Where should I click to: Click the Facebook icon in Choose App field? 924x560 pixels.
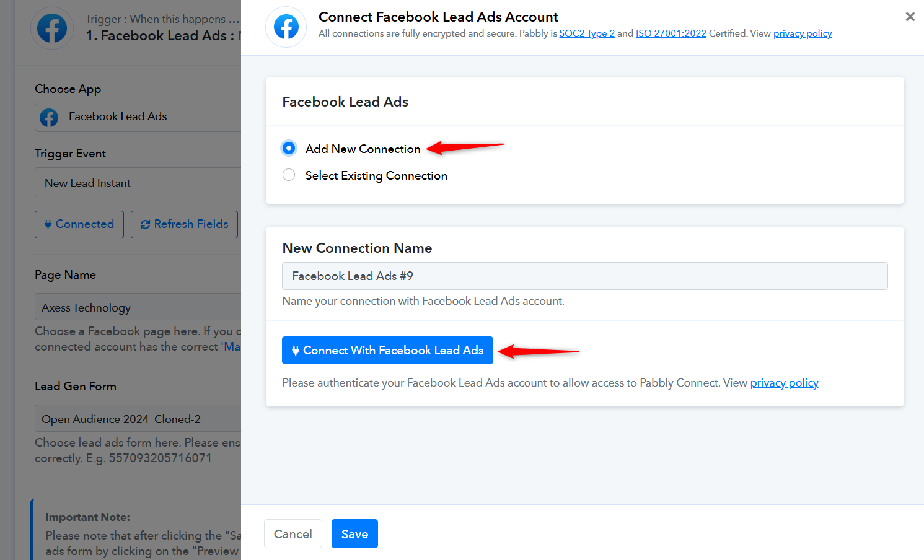click(49, 117)
